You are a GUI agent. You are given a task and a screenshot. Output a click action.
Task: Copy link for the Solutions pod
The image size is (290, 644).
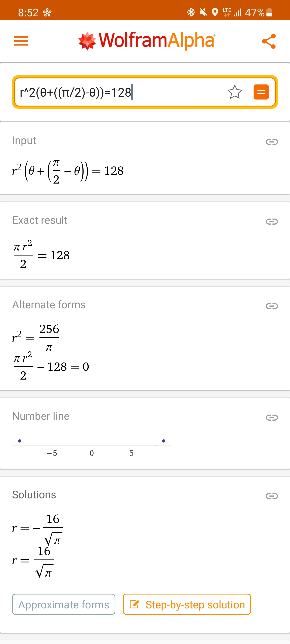click(x=272, y=496)
